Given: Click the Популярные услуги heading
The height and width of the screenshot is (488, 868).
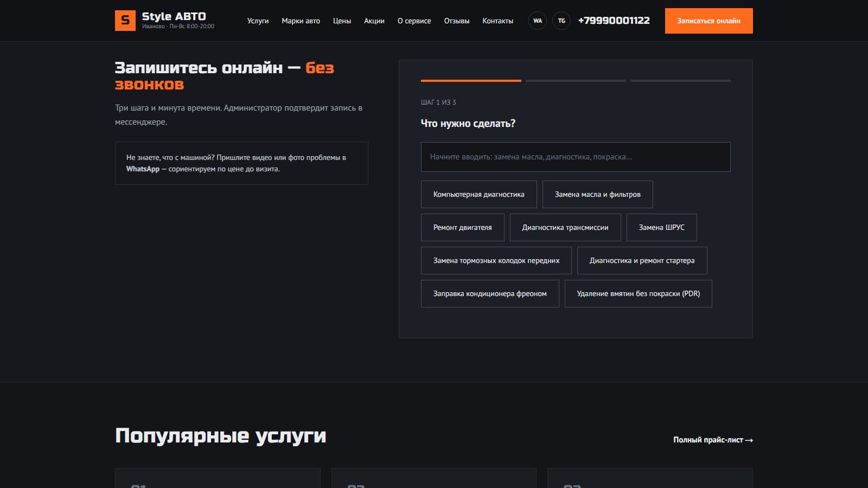Looking at the screenshot, I should [x=220, y=436].
